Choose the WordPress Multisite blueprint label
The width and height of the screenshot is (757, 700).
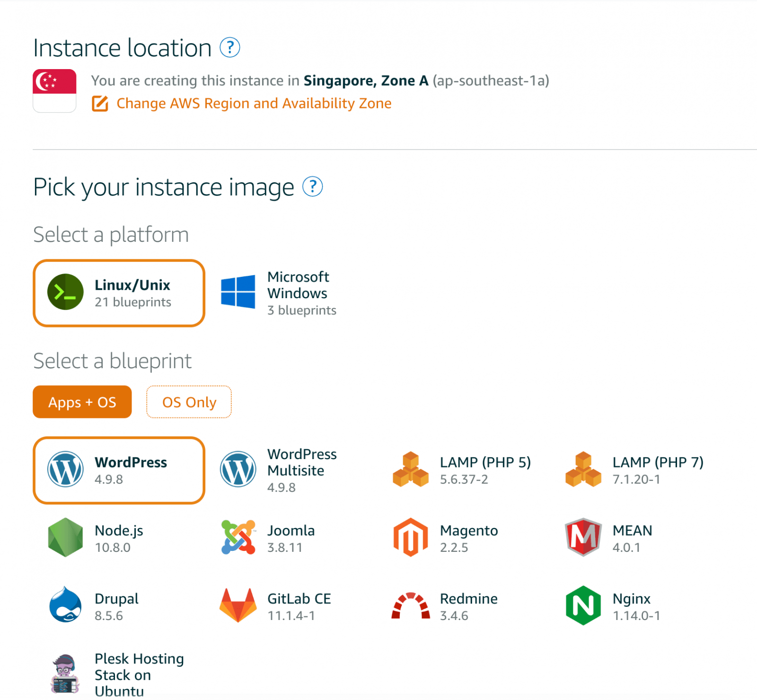pos(302,462)
